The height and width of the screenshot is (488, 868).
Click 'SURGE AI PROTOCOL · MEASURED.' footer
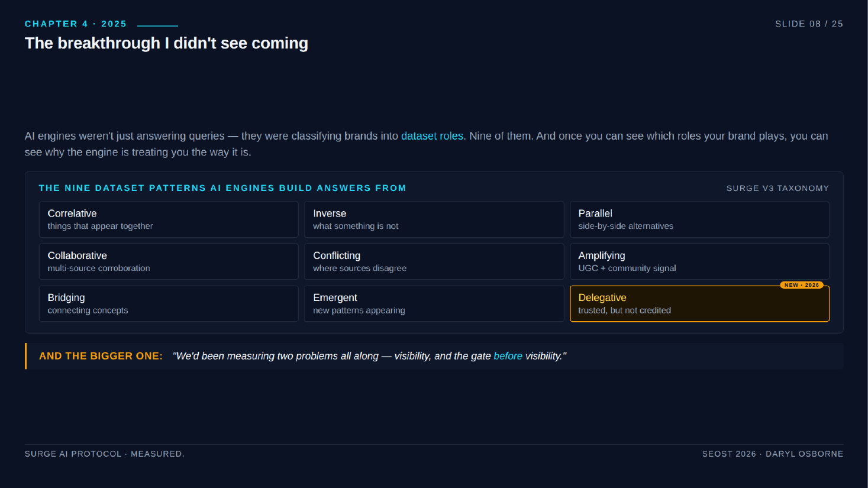(x=105, y=454)
